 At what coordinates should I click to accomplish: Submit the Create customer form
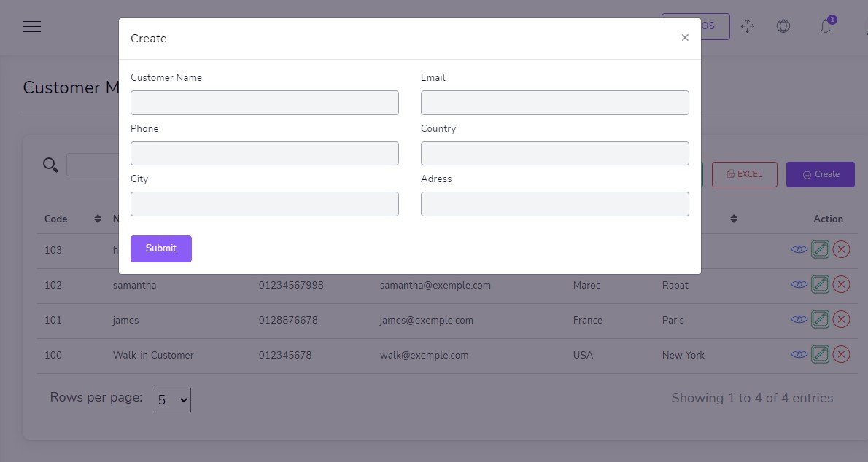[160, 248]
